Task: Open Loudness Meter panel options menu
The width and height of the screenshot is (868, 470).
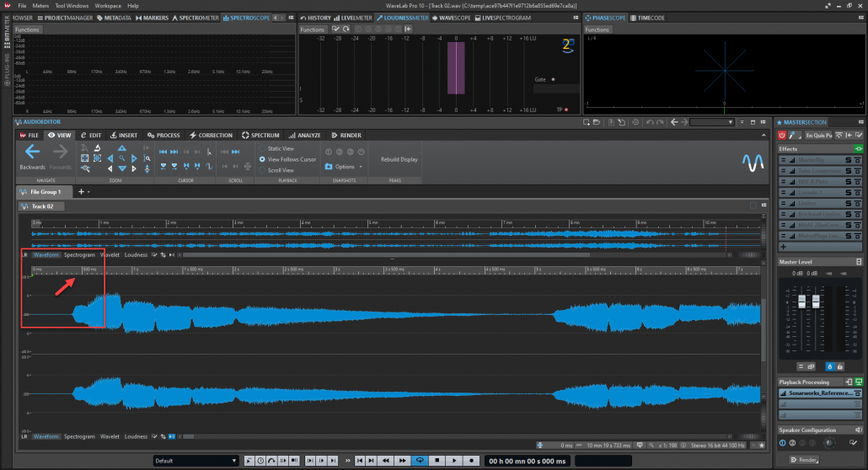Action: point(576,19)
